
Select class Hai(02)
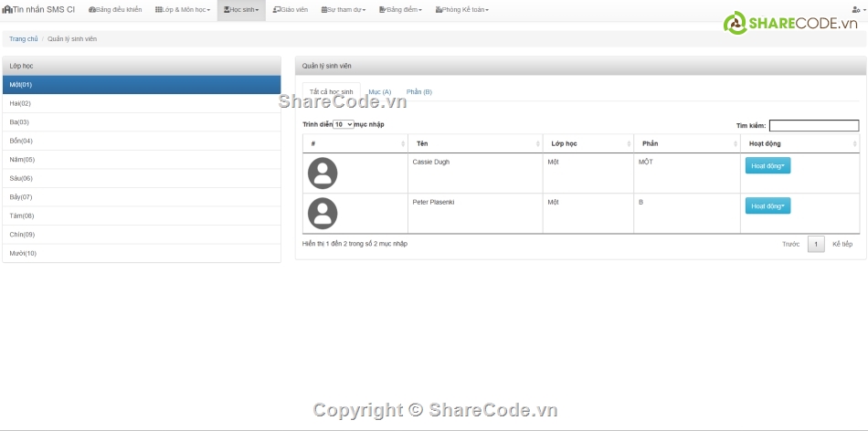(141, 103)
